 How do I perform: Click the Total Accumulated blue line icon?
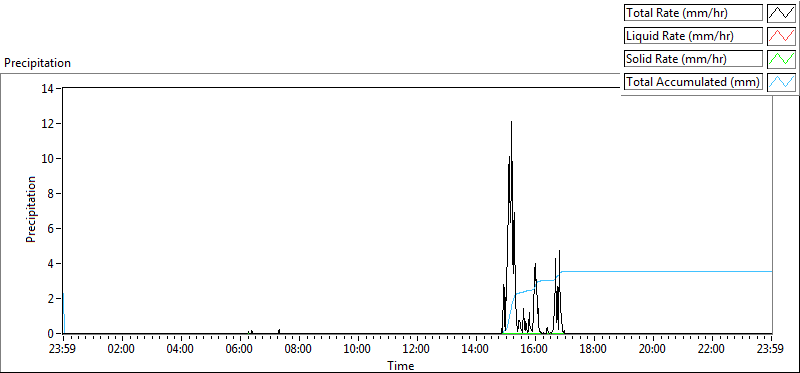[x=781, y=82]
